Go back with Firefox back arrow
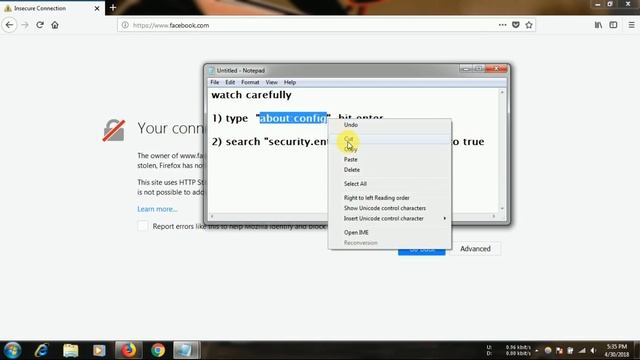Screen dimensions: 640x360 pos(9,25)
